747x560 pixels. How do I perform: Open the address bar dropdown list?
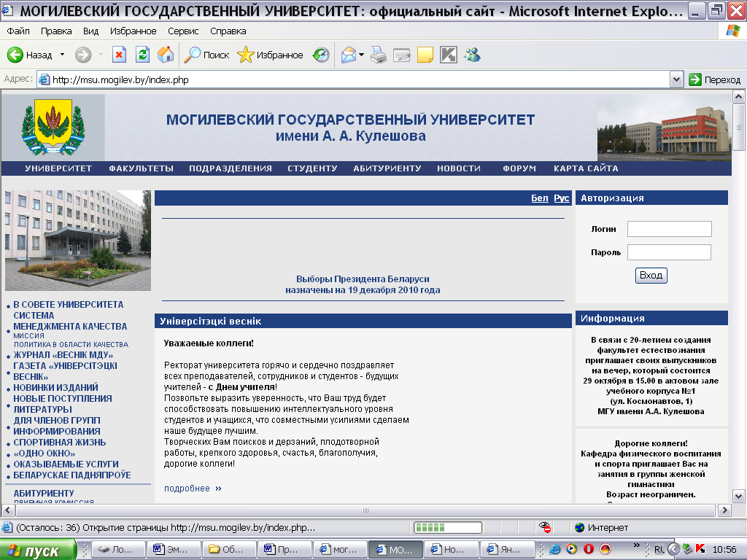click(x=676, y=79)
